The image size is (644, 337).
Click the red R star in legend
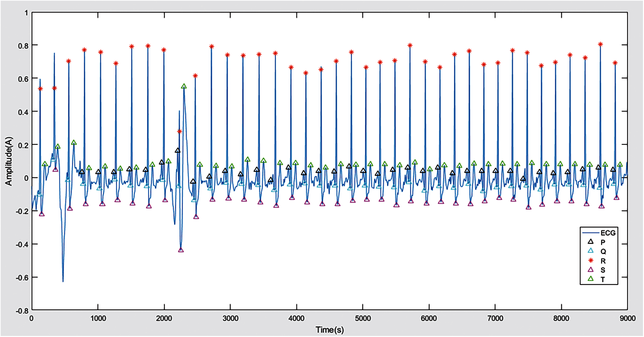(x=591, y=260)
